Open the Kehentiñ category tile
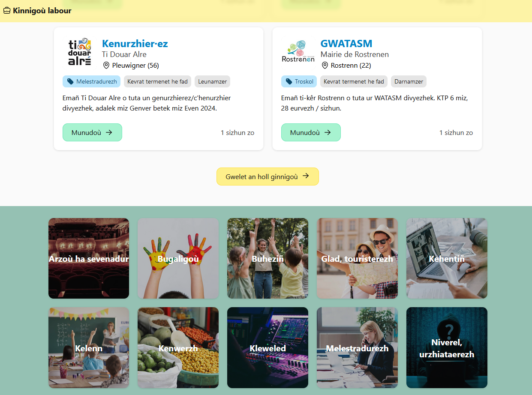The height and width of the screenshot is (395, 532). click(x=447, y=258)
